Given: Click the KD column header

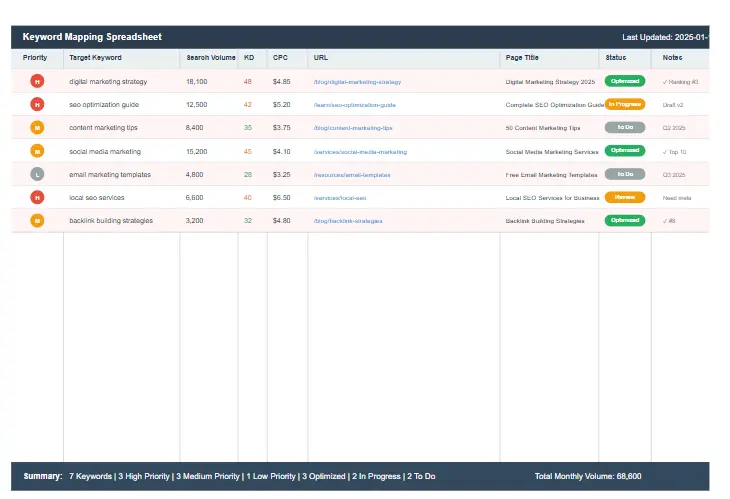Looking at the screenshot, I should [x=249, y=58].
